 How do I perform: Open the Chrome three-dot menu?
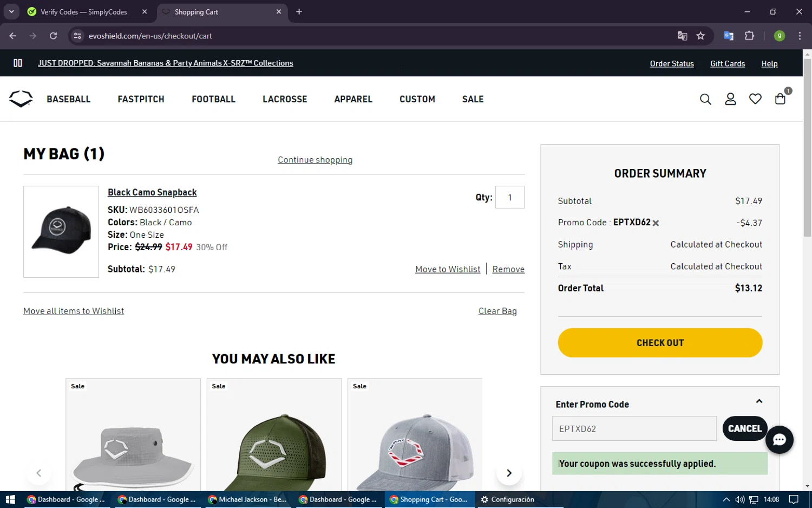tap(800, 36)
